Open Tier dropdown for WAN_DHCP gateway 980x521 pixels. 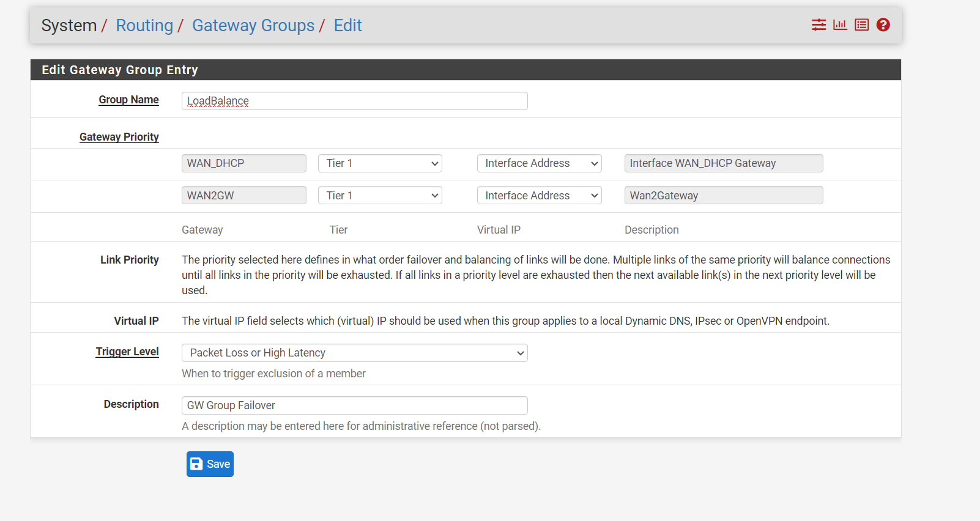point(380,163)
